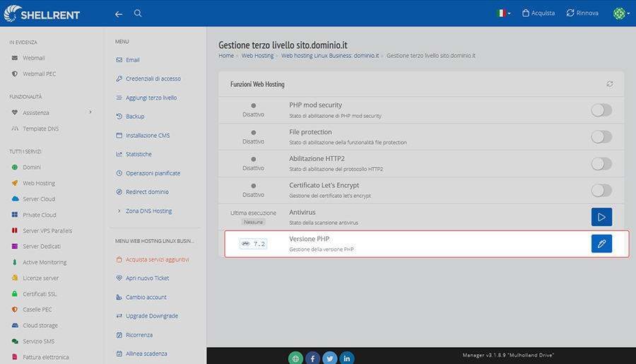Click the back arrow in header
The image size is (636, 364).
[119, 14]
